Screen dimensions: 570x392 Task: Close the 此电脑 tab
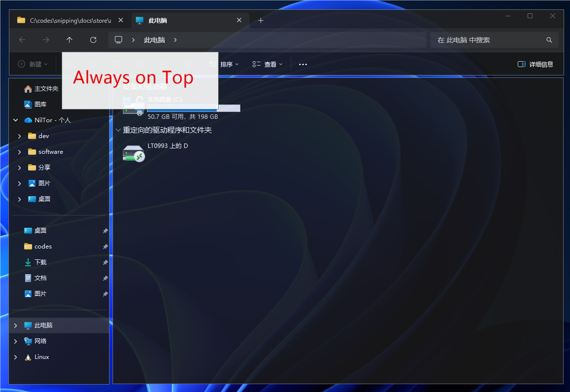239,20
